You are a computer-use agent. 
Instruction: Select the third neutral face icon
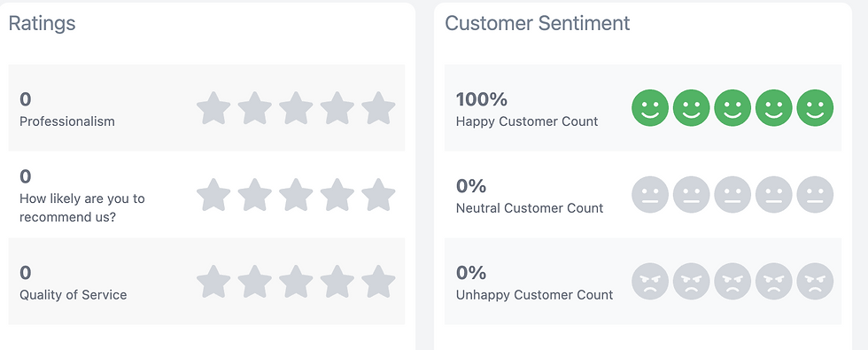pos(732,194)
